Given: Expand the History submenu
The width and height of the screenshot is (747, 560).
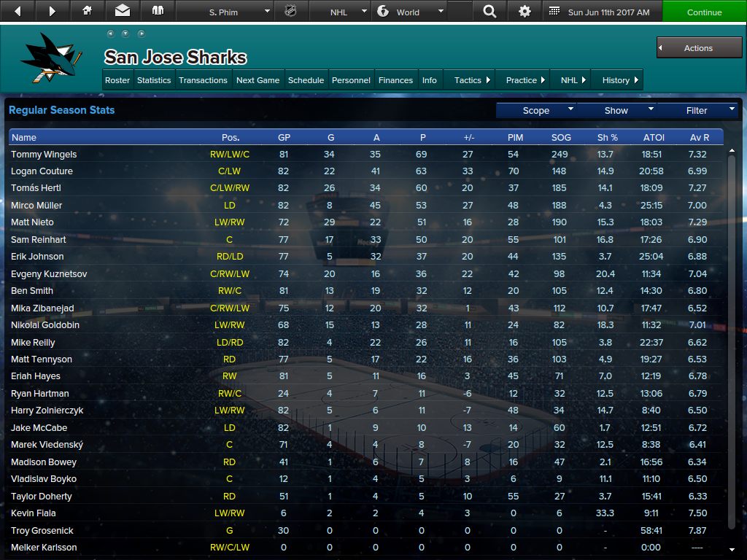Looking at the screenshot, I should click(x=617, y=80).
